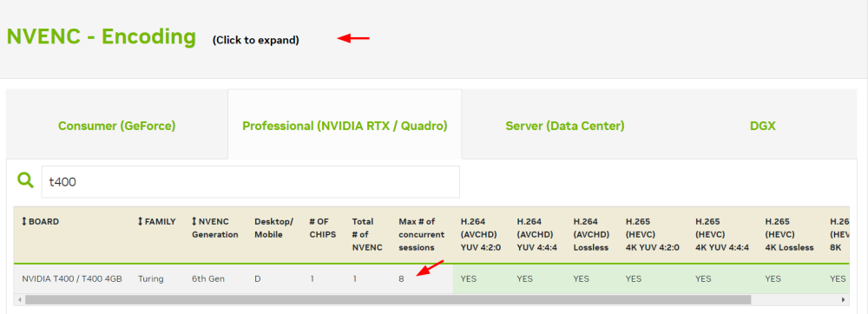
Task: Click the H.265 (HEVC) 4K Lossless header
Action: 789,234
